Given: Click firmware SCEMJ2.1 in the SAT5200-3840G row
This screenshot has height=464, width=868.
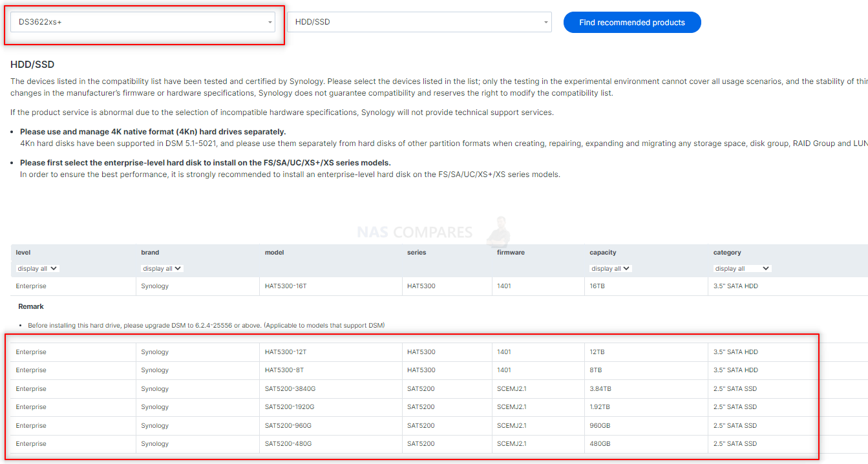Looking at the screenshot, I should [x=512, y=389].
